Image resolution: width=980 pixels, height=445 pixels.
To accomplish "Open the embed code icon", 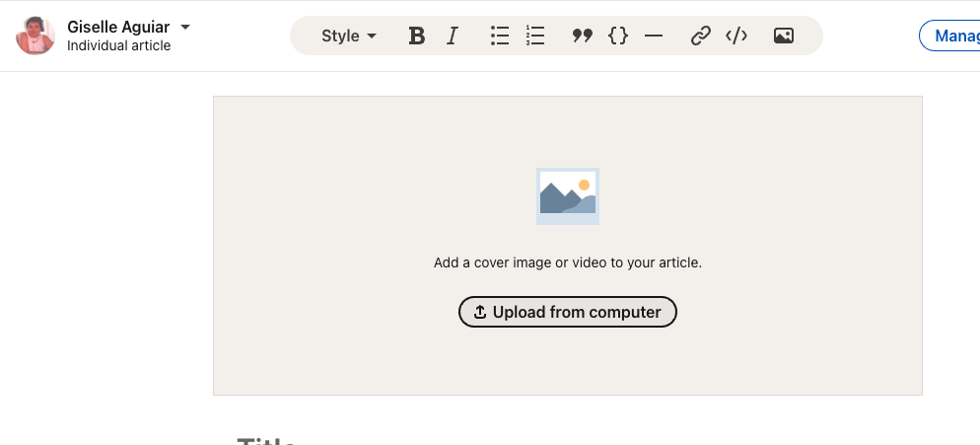I will [736, 37].
